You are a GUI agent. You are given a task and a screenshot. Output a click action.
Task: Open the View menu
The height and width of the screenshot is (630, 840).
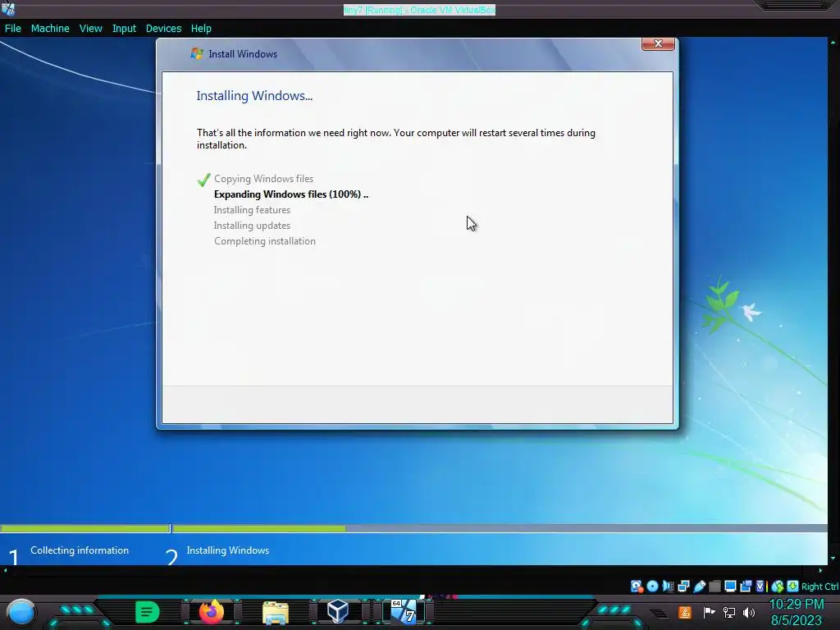(90, 29)
